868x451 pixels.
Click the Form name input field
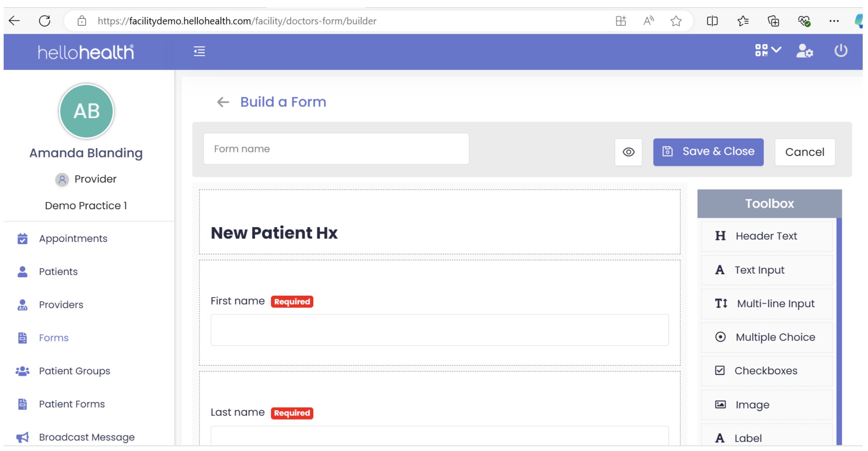click(336, 149)
